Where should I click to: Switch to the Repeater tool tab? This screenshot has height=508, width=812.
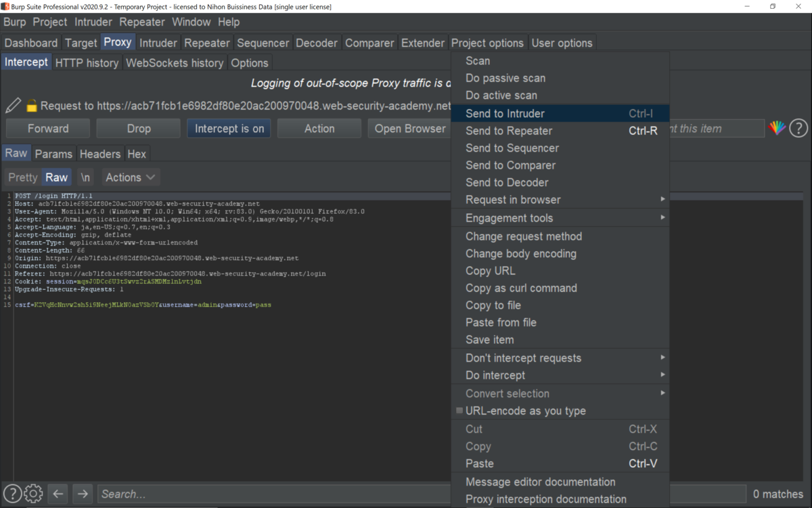[x=207, y=43]
